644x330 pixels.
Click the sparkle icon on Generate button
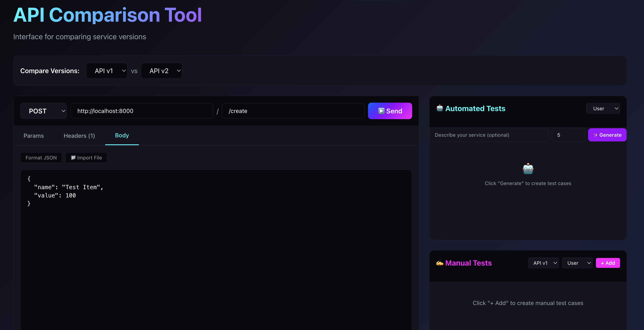(595, 135)
